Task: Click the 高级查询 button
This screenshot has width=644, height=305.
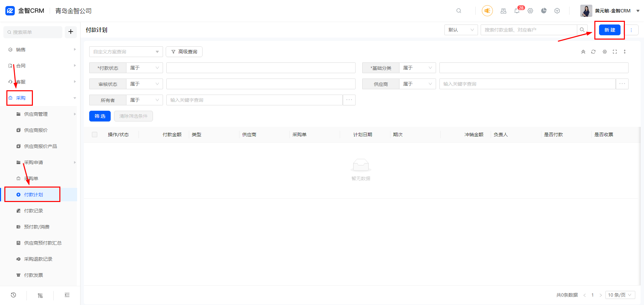Action: pos(184,52)
